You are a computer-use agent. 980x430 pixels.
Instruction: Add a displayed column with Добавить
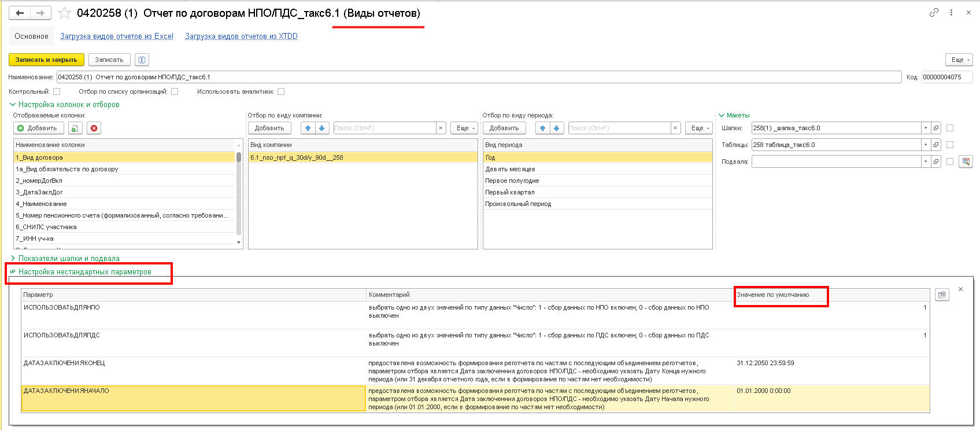point(38,128)
